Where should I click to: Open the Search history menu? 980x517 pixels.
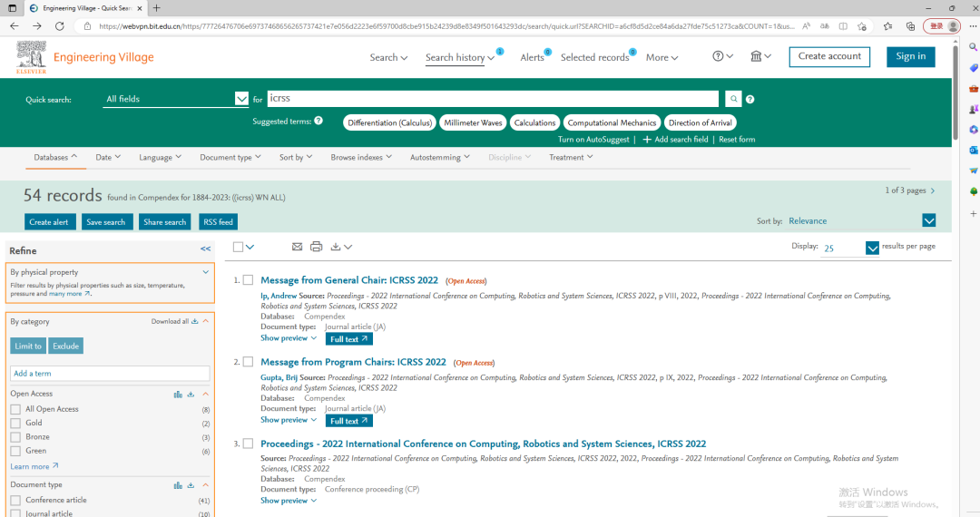460,57
